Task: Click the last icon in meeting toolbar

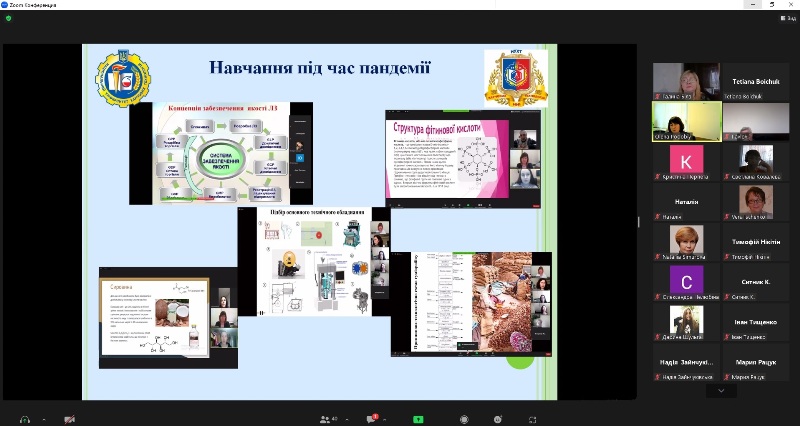Action: [x=532, y=419]
